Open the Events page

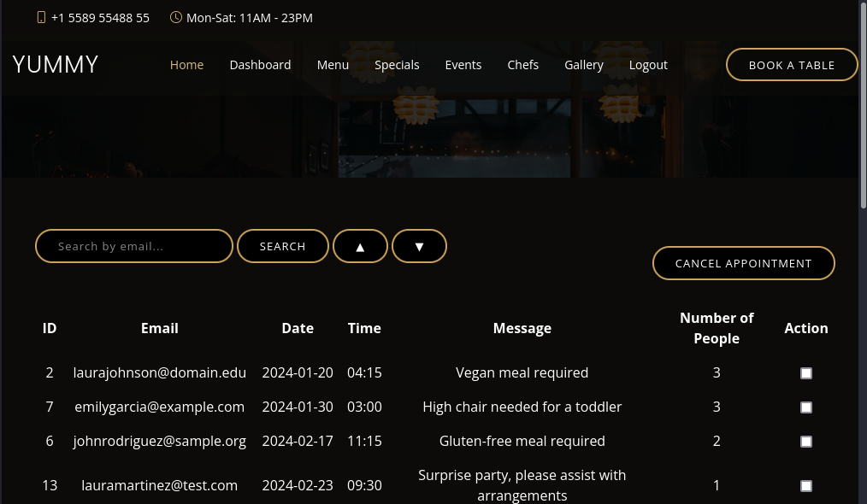(x=463, y=64)
